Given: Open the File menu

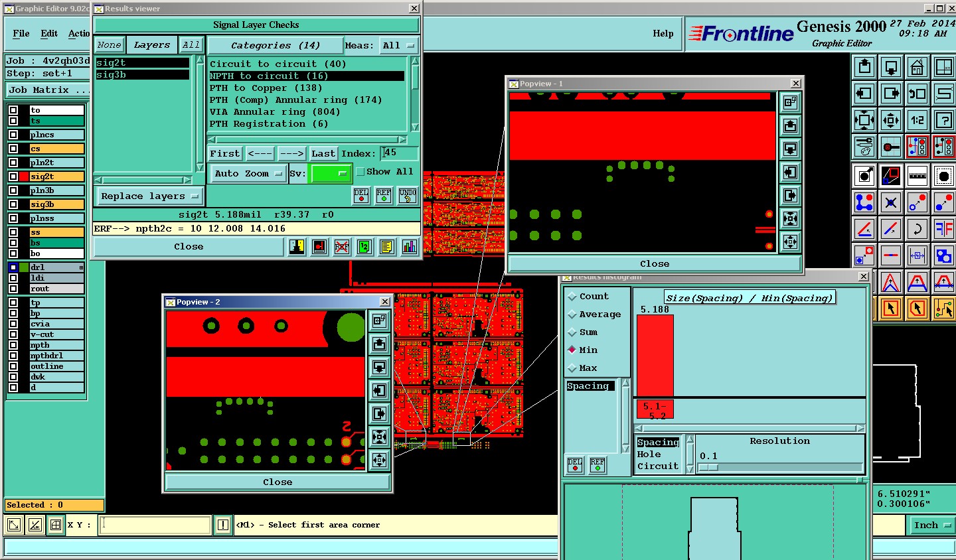Looking at the screenshot, I should (x=21, y=33).
